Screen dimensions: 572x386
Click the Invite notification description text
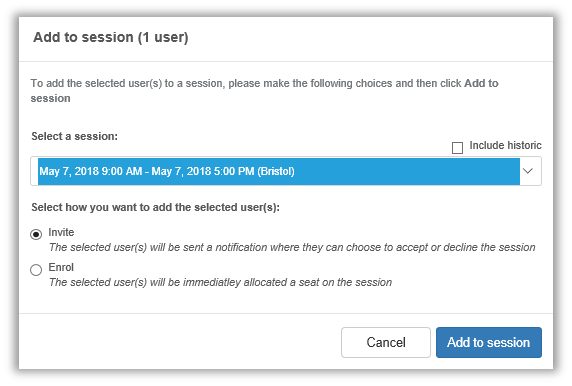pos(292,247)
